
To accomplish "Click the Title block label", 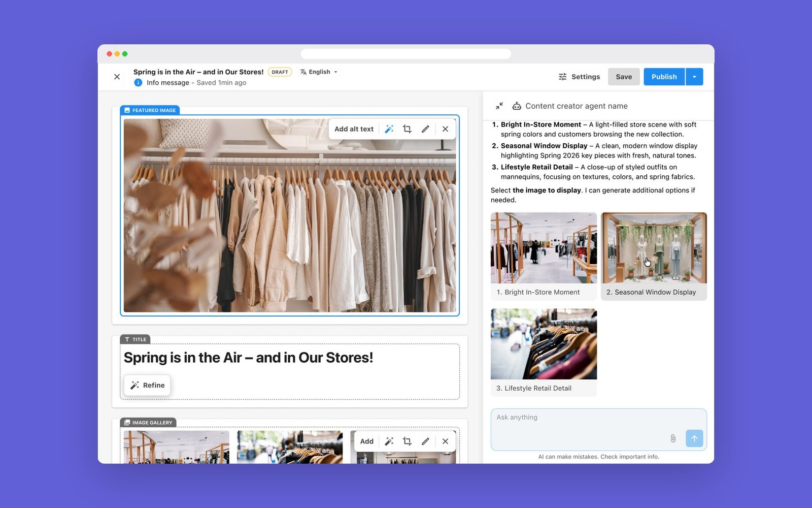I will tap(135, 339).
